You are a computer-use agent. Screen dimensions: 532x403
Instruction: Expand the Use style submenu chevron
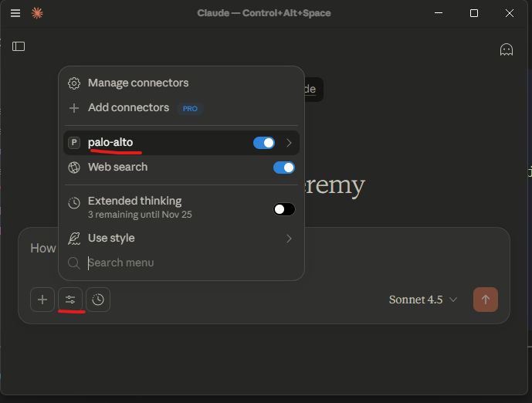[290, 239]
